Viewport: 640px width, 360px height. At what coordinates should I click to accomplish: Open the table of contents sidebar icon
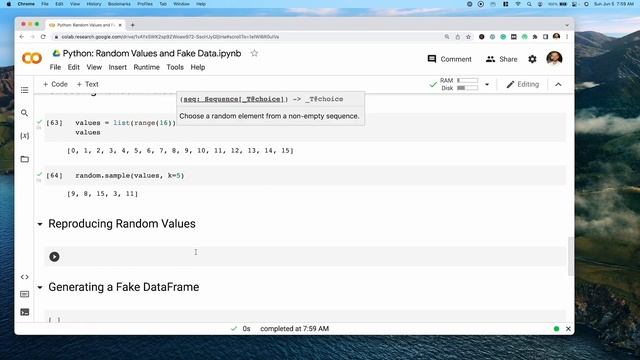(24, 90)
